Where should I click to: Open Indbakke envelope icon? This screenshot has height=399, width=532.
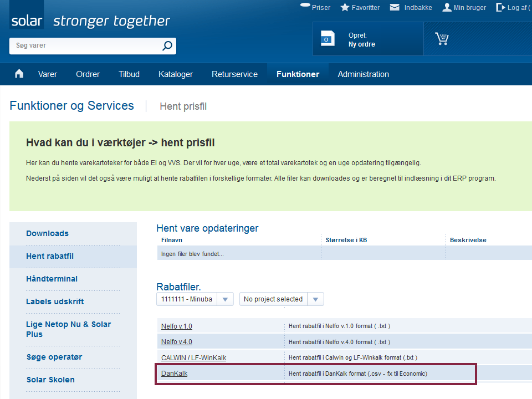[x=395, y=7]
